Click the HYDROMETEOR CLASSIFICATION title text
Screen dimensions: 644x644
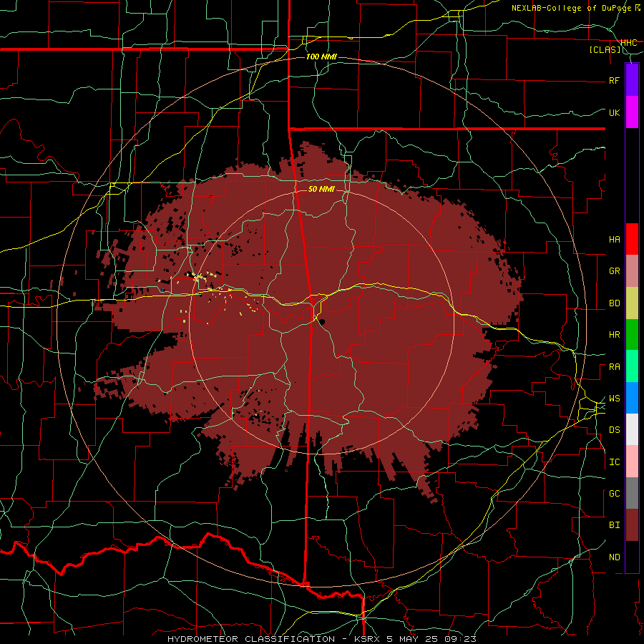251,639
